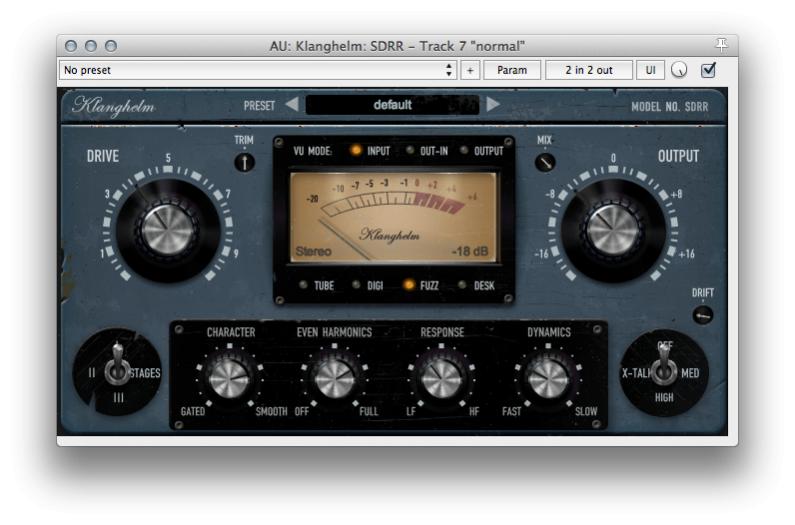Image resolution: width=795 pixels, height=525 pixels.
Task: Click the -18 dB meter calibration value
Action: coord(469,252)
